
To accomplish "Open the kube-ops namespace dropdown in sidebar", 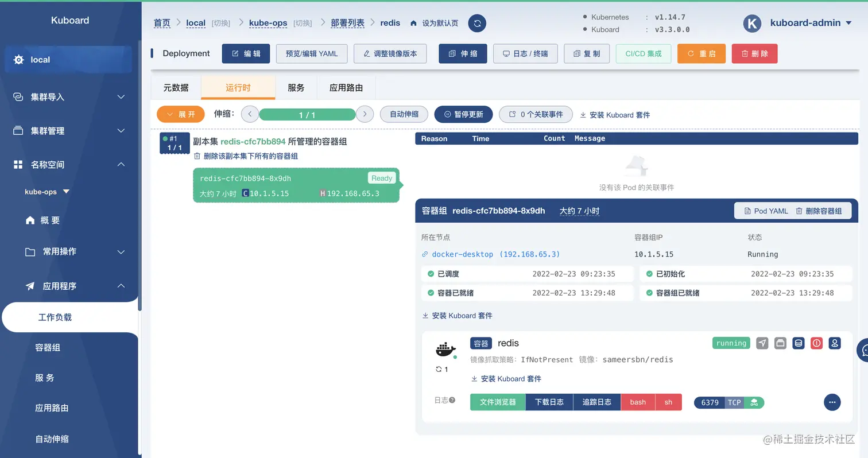I will click(47, 192).
